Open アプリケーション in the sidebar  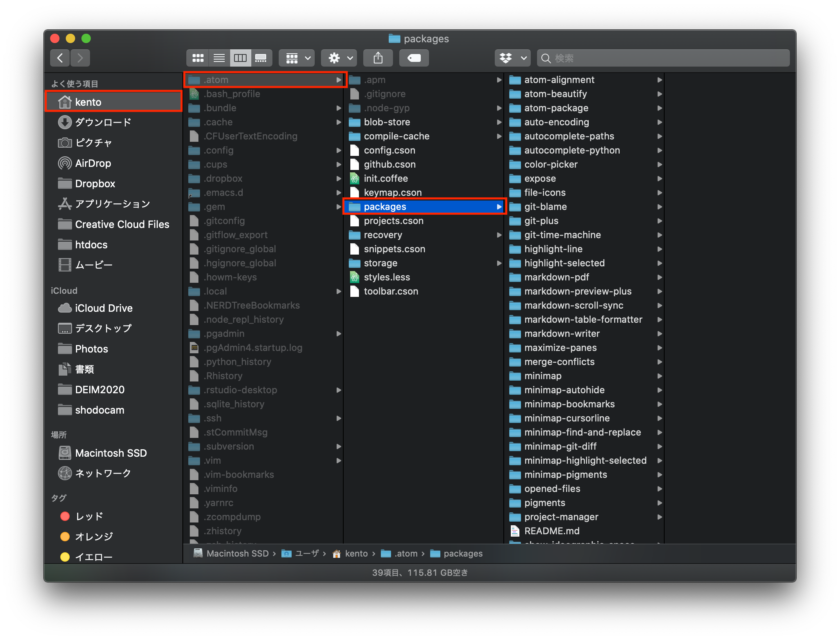(114, 204)
